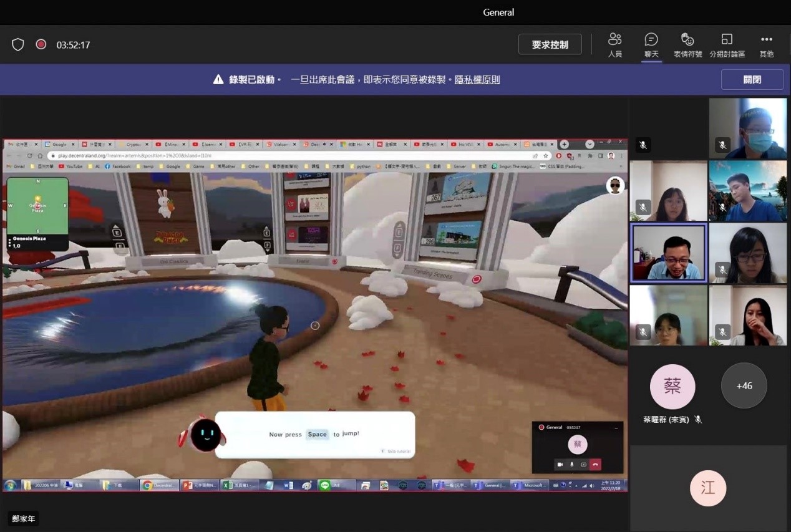Click the recording warning triangle icon
The image size is (791, 532).
218,80
